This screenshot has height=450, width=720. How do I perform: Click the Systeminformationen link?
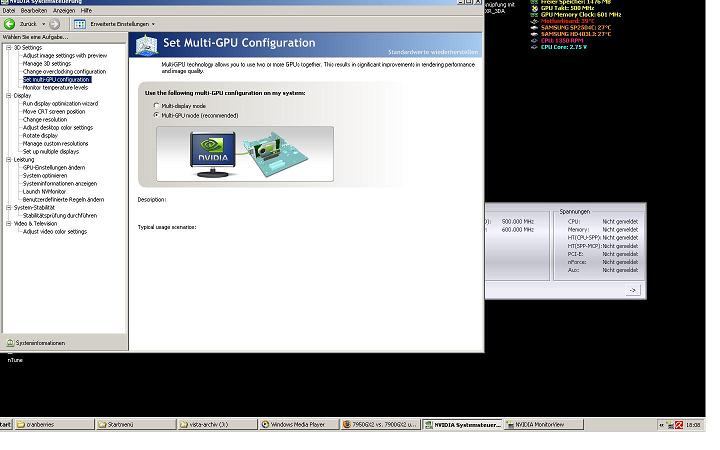[40, 343]
